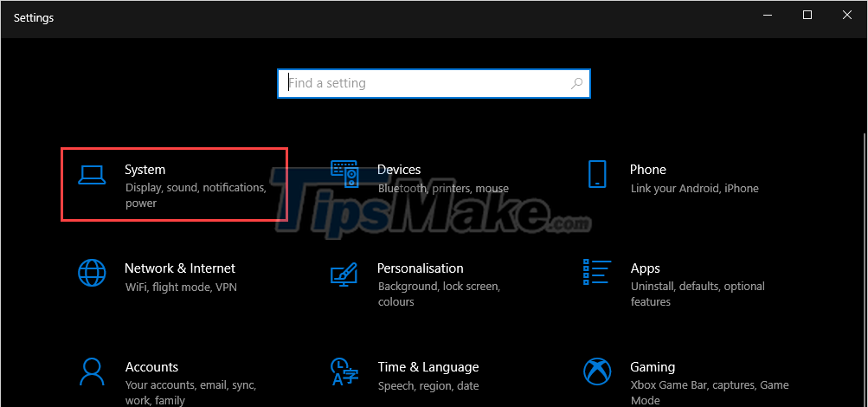The image size is (868, 407).
Task: Open the Devices category heading
Action: click(399, 170)
